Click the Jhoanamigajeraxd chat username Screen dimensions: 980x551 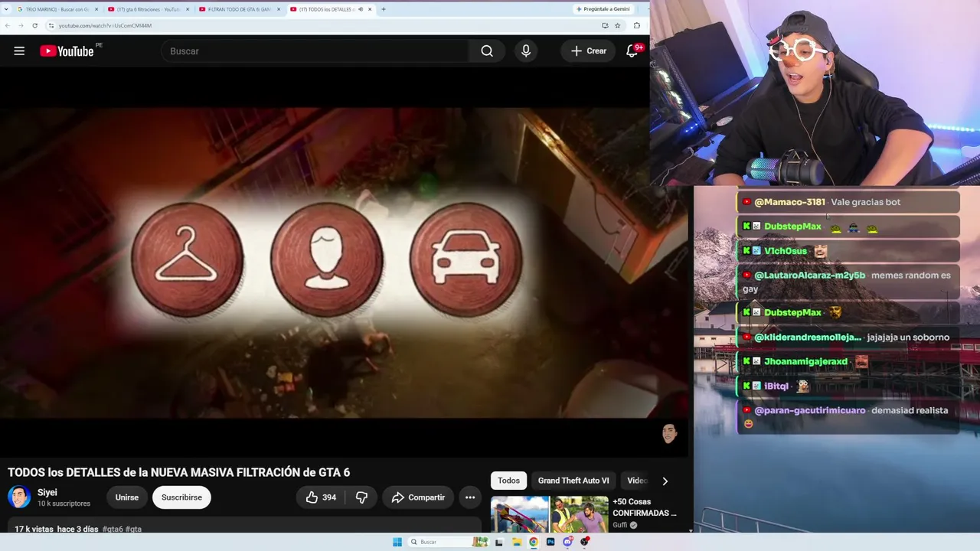pyautogui.click(x=805, y=361)
